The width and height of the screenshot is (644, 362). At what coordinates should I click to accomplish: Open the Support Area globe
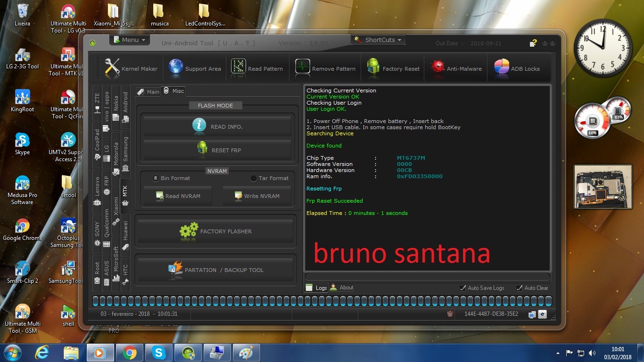click(x=195, y=68)
